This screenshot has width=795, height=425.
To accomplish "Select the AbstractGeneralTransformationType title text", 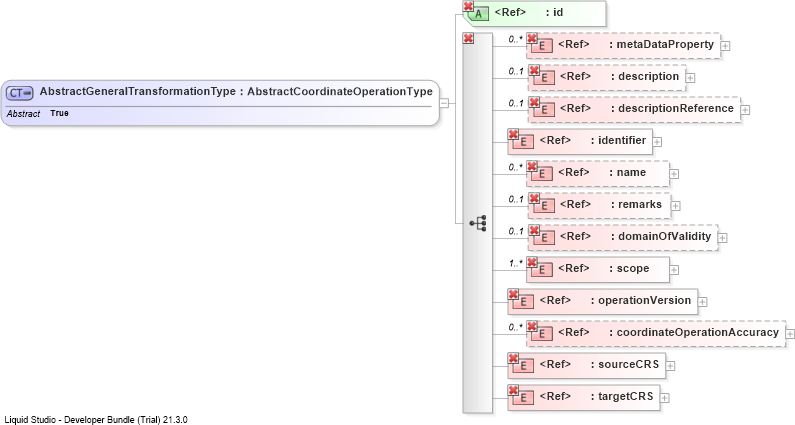I will point(137,92).
